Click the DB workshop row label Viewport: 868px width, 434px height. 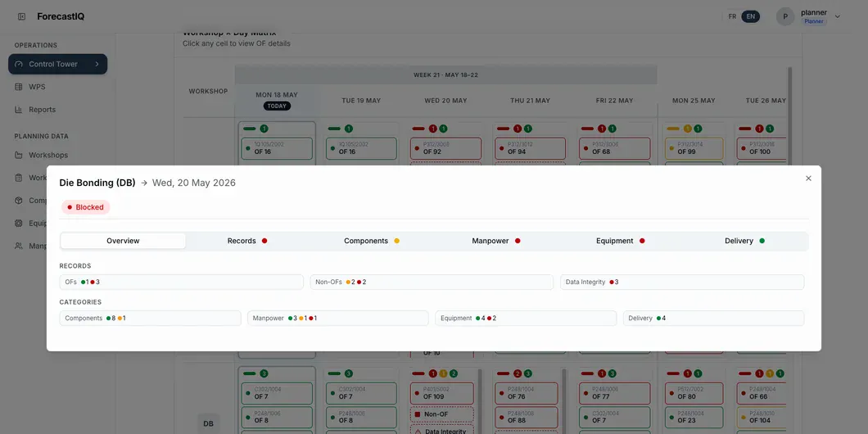click(208, 423)
